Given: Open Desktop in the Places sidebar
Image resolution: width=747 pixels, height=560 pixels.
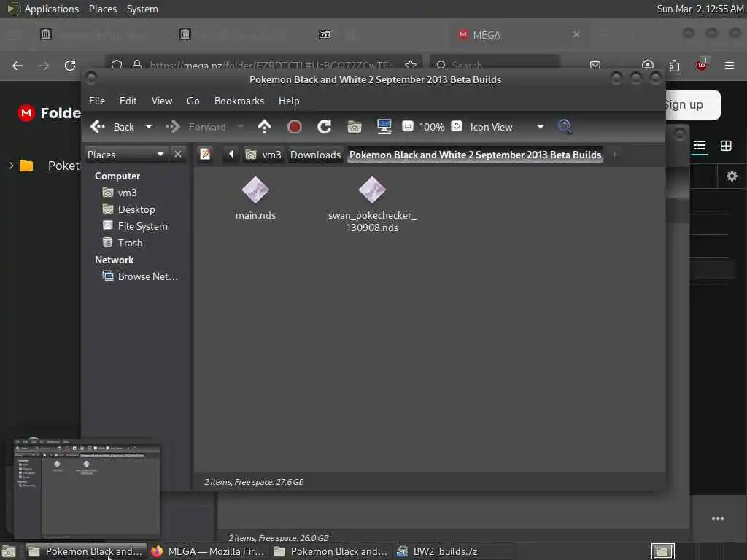Looking at the screenshot, I should (129, 209).
